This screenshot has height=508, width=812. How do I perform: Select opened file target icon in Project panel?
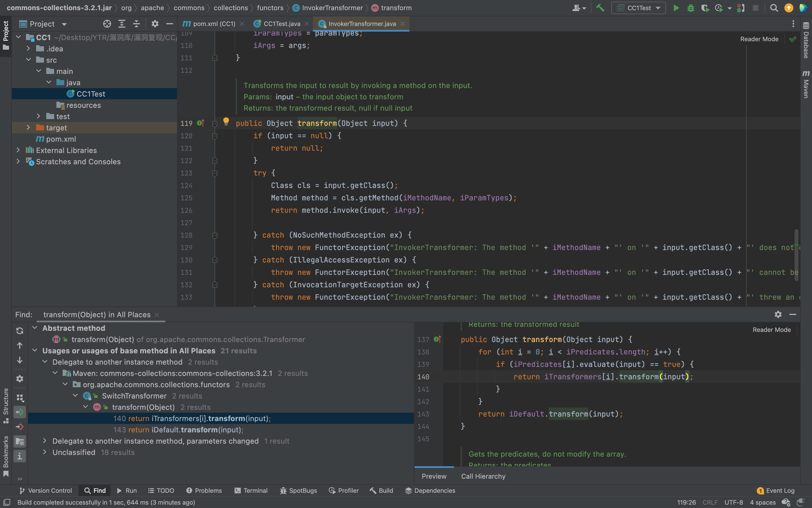[107, 24]
